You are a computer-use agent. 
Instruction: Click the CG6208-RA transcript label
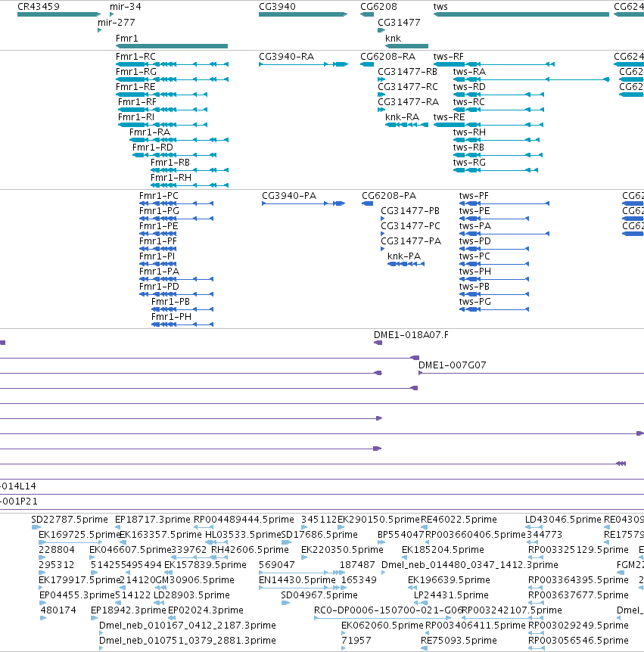click(387, 57)
